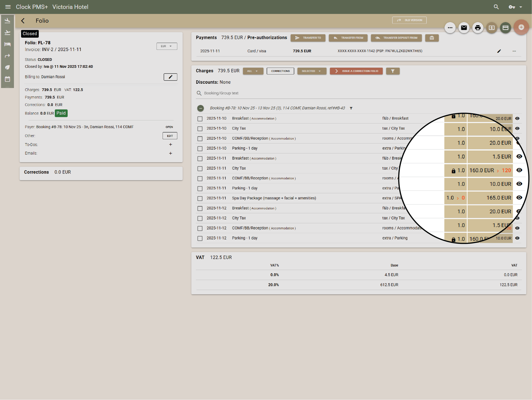Click the email envelope icon
532x400 pixels.
tap(464, 28)
